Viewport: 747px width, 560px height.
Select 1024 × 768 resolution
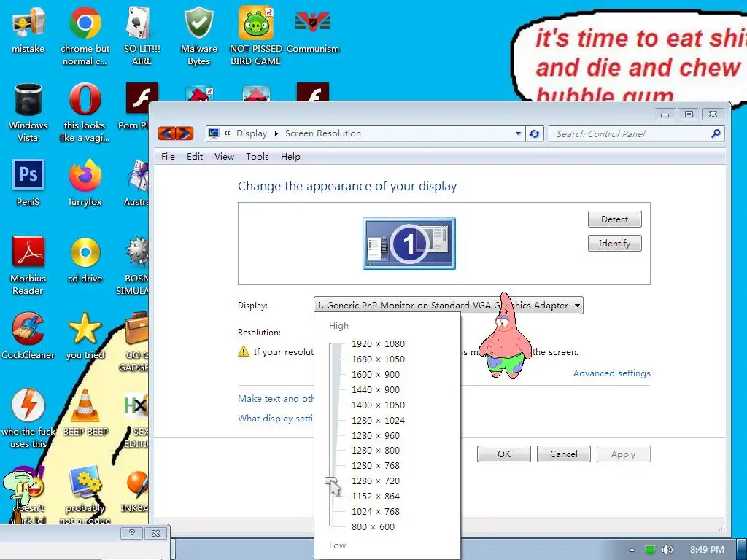point(376,511)
